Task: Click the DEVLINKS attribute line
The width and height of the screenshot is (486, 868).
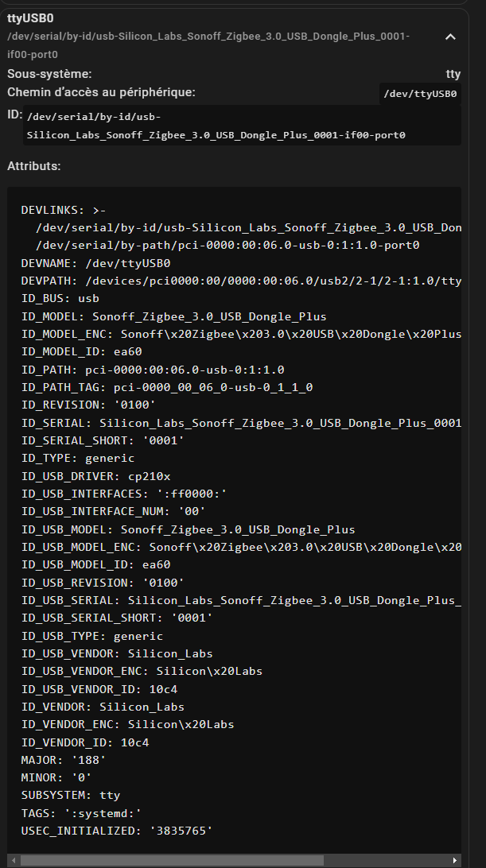Action: (x=63, y=211)
